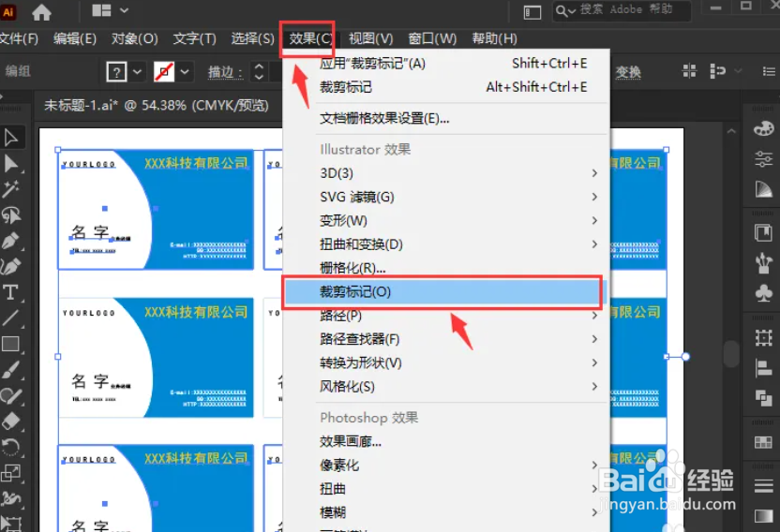Open the Swatches grid panel icon
The image size is (780, 532).
point(763,442)
